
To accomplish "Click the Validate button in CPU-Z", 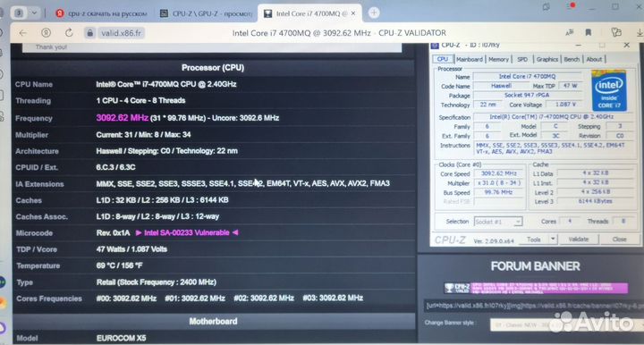I will click(x=579, y=240).
